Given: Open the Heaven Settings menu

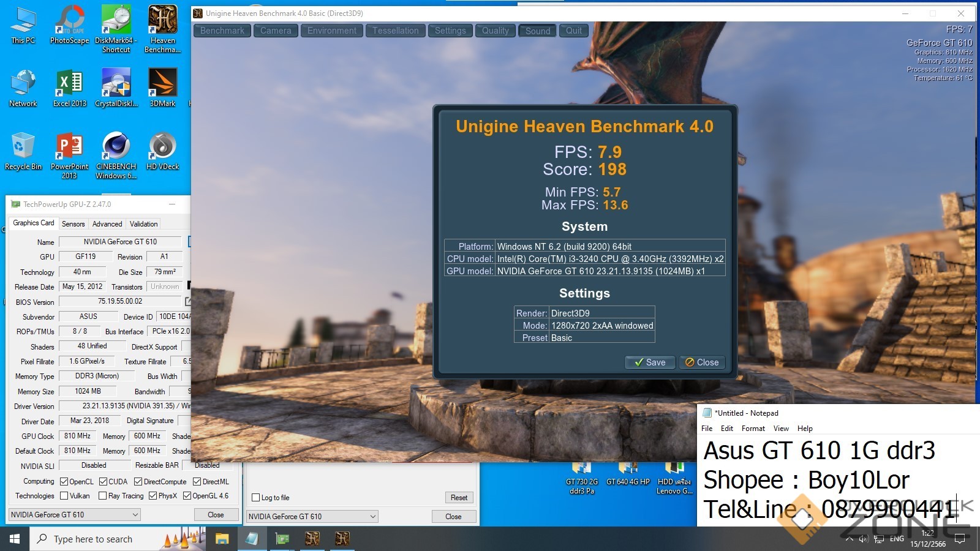Looking at the screenshot, I should pos(450,31).
